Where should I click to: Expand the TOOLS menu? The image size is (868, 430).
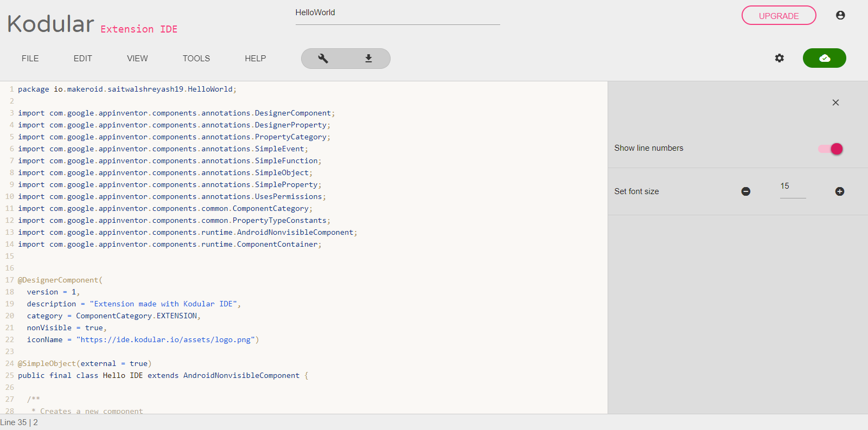coord(196,59)
